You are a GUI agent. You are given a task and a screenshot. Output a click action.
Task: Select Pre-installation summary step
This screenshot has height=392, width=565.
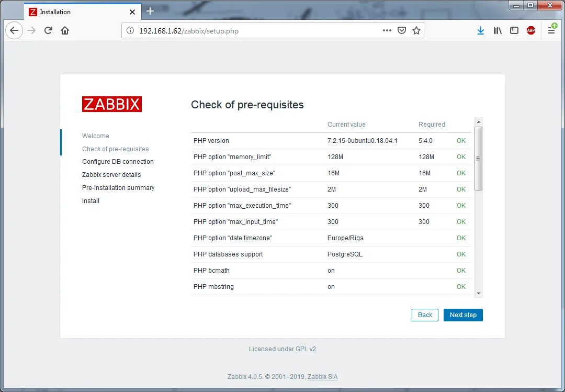(x=118, y=187)
